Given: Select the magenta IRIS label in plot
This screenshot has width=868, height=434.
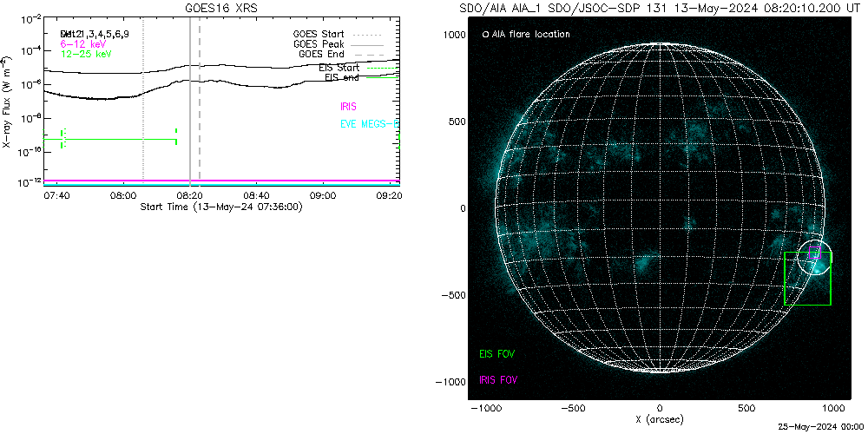Looking at the screenshot, I should tap(349, 105).
